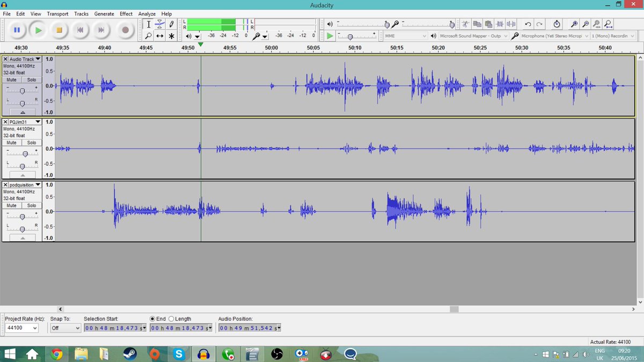This screenshot has height=362, width=644.
Task: Select the Length radio button
Action: (171, 319)
